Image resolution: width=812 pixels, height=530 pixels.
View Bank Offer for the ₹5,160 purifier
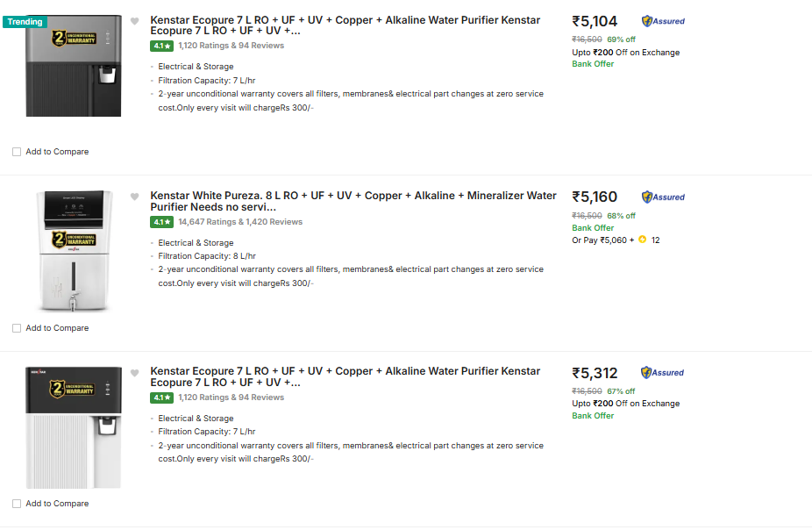pyautogui.click(x=593, y=228)
